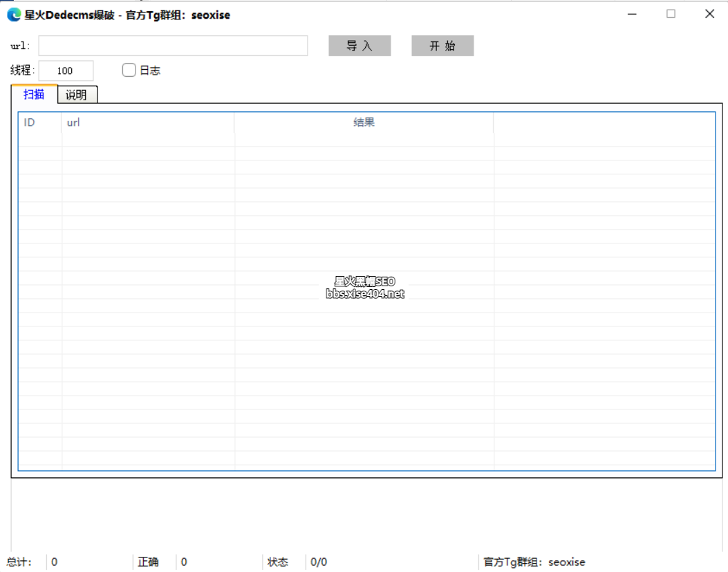Focus the url input field
The width and height of the screenshot is (728, 572).
pyautogui.click(x=173, y=46)
